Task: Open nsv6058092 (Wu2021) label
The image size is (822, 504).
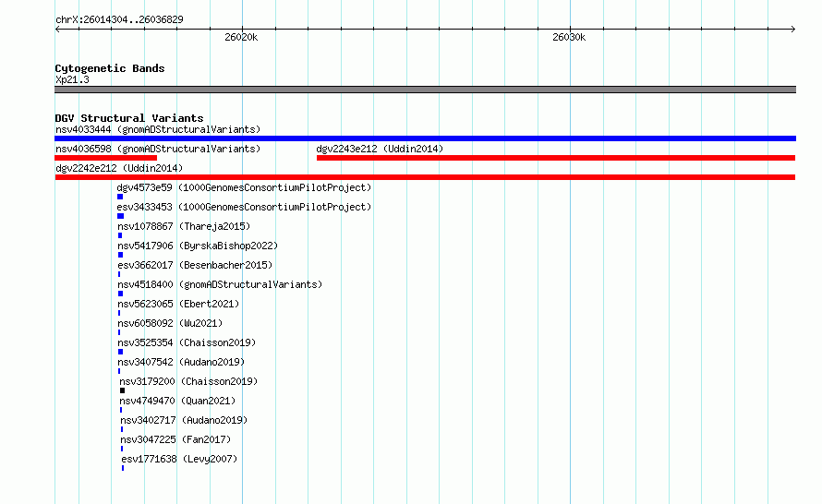Action: pyautogui.click(x=170, y=323)
